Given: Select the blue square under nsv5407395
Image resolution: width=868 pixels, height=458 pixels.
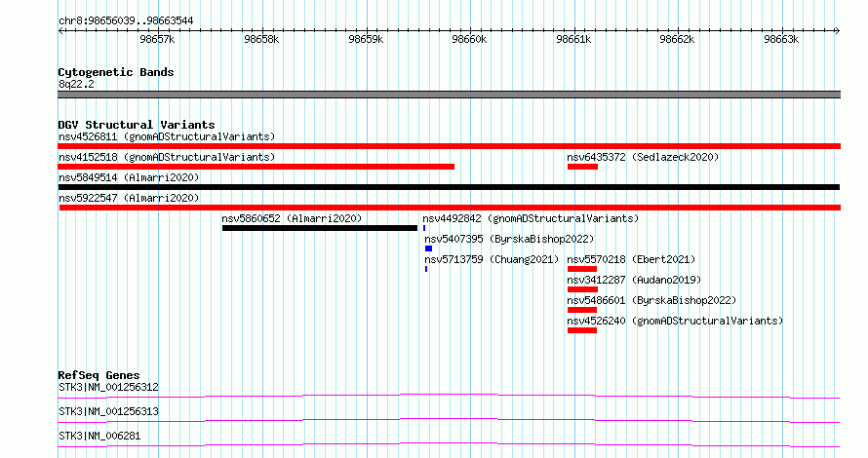Looking at the screenshot, I should [428, 248].
